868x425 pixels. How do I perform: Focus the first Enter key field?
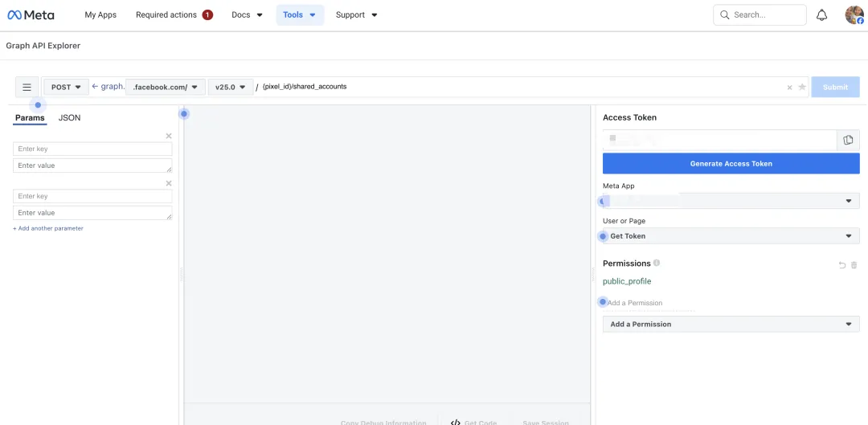tap(92, 149)
